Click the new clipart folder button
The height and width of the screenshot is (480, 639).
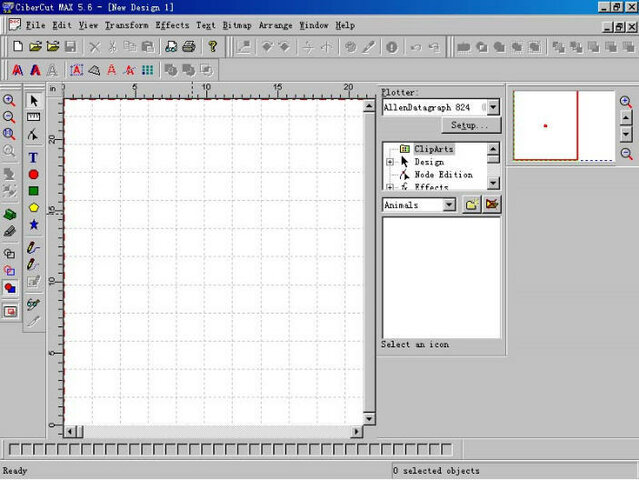[471, 204]
